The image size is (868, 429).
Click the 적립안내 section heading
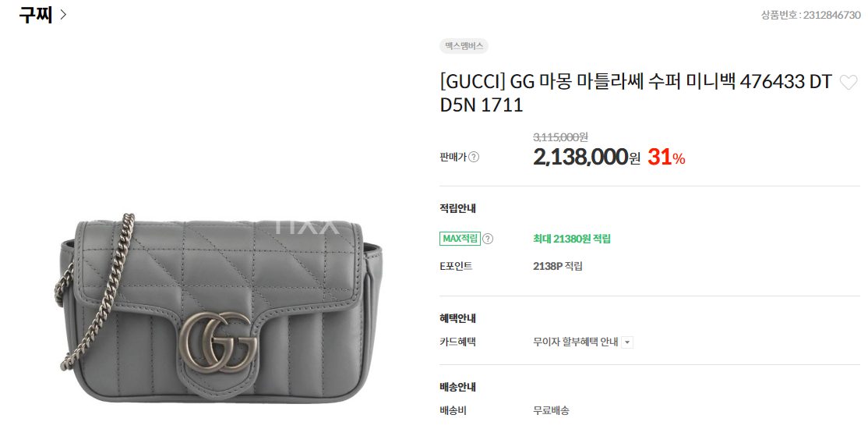pos(458,209)
